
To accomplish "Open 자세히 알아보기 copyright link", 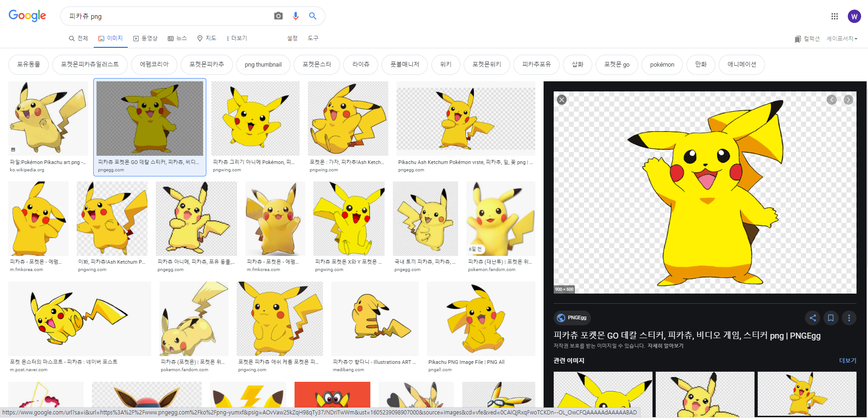I will pyautogui.click(x=665, y=346).
